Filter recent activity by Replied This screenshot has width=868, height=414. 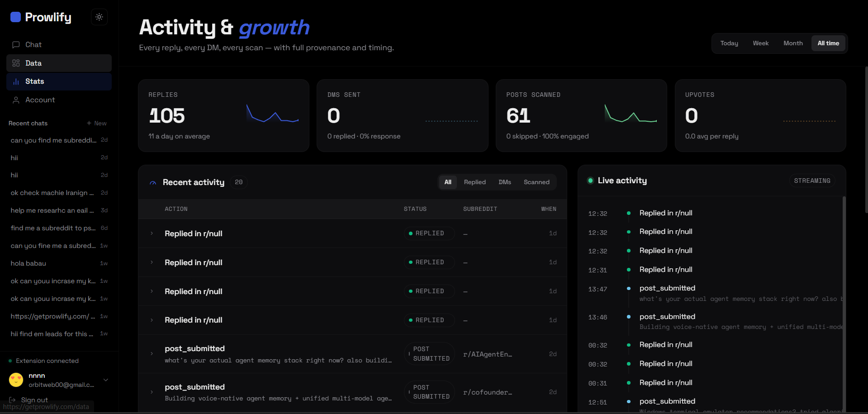point(474,182)
